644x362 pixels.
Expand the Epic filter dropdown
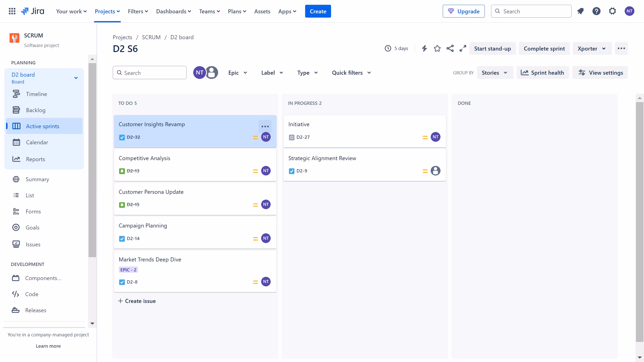pyautogui.click(x=238, y=73)
